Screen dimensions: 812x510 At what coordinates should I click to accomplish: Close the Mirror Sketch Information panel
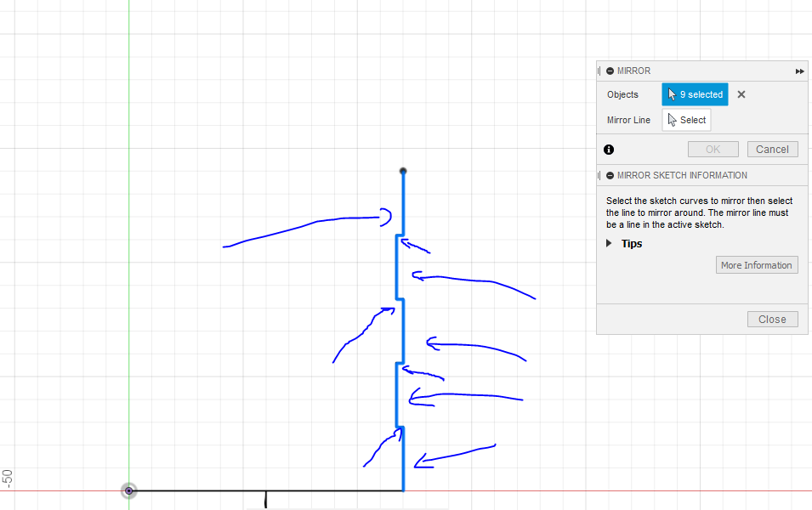[x=772, y=320]
